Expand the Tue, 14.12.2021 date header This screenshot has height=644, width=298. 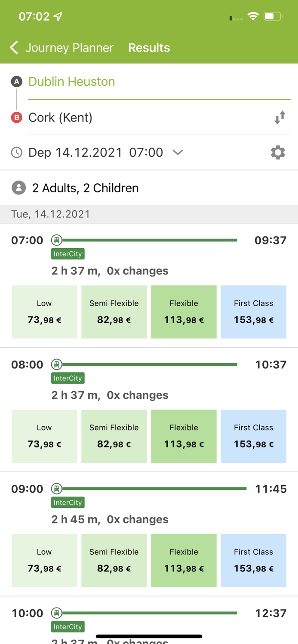point(50,214)
